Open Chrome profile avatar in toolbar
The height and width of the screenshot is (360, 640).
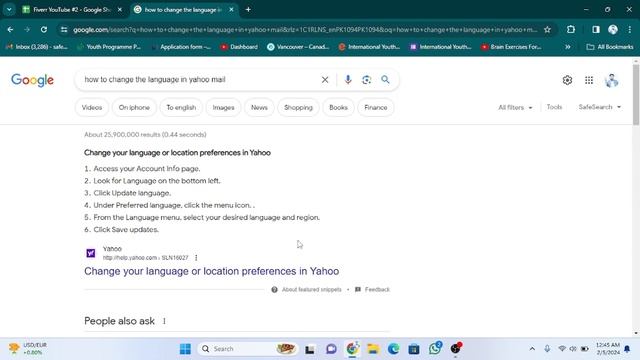click(x=613, y=29)
